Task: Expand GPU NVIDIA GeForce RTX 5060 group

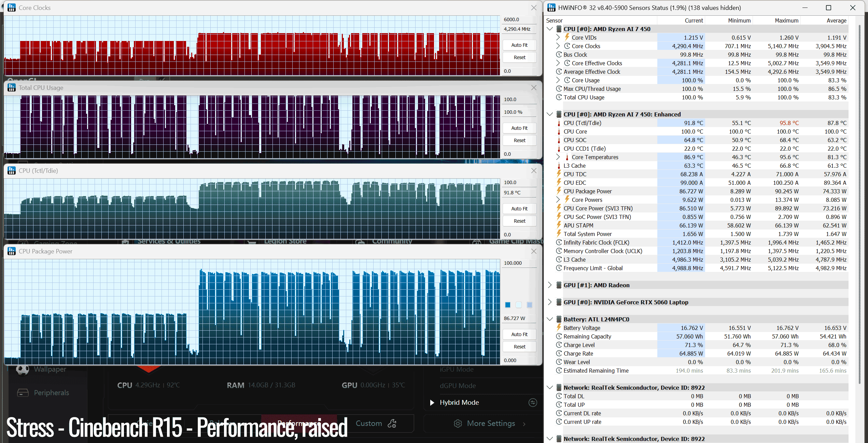Action: tap(550, 302)
